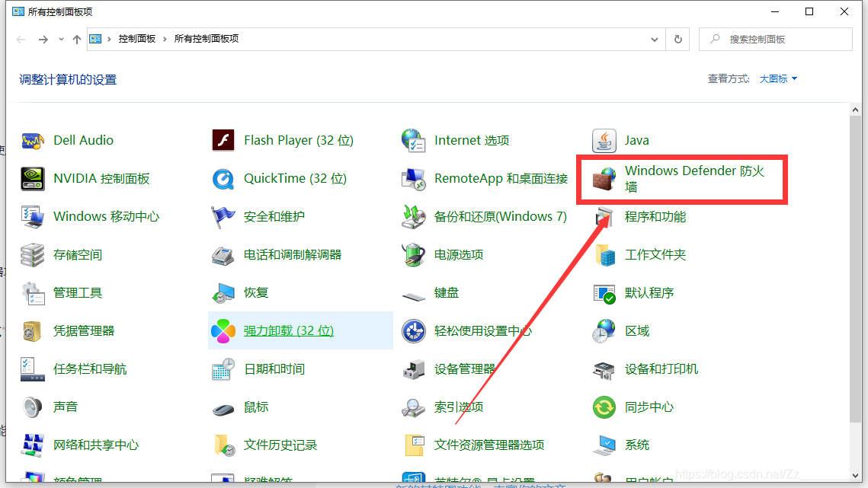Open the 网络和共享中心 icon
Viewport: 868px width, 488px height.
[x=33, y=445]
